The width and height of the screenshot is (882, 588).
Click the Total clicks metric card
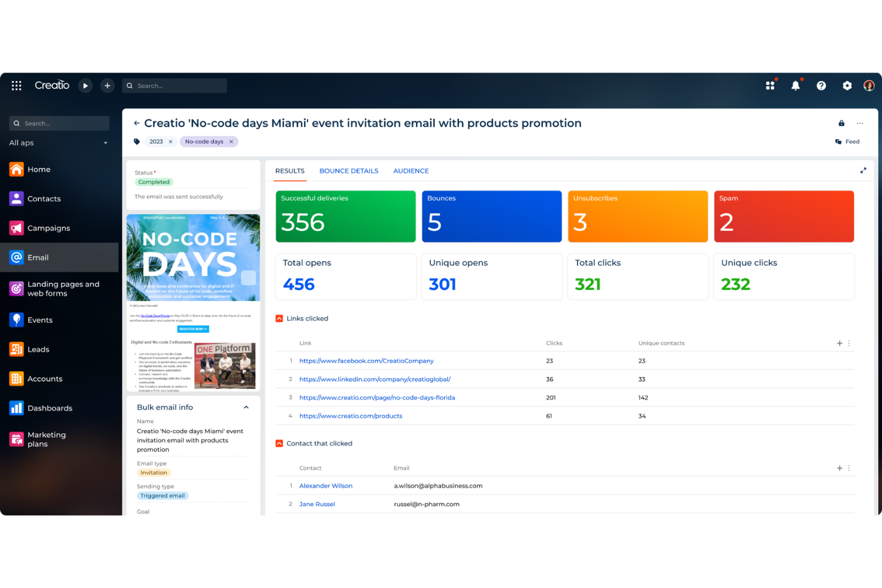pos(638,276)
